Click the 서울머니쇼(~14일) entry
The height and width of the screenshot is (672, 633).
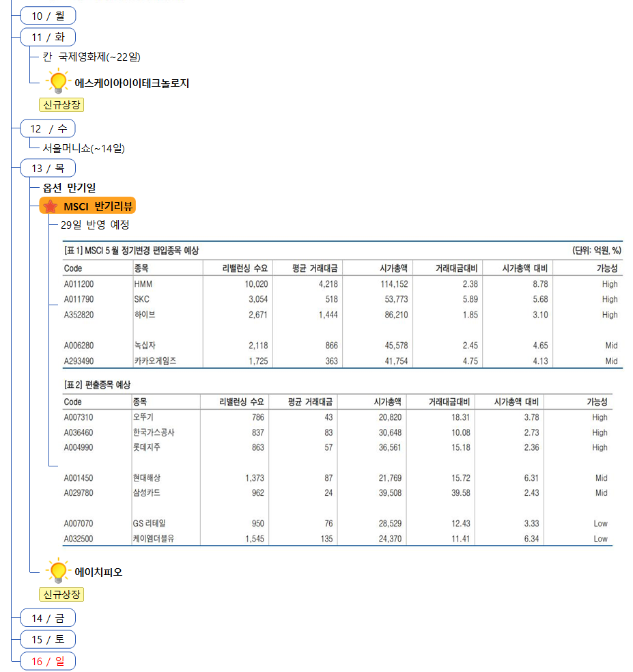(83, 148)
